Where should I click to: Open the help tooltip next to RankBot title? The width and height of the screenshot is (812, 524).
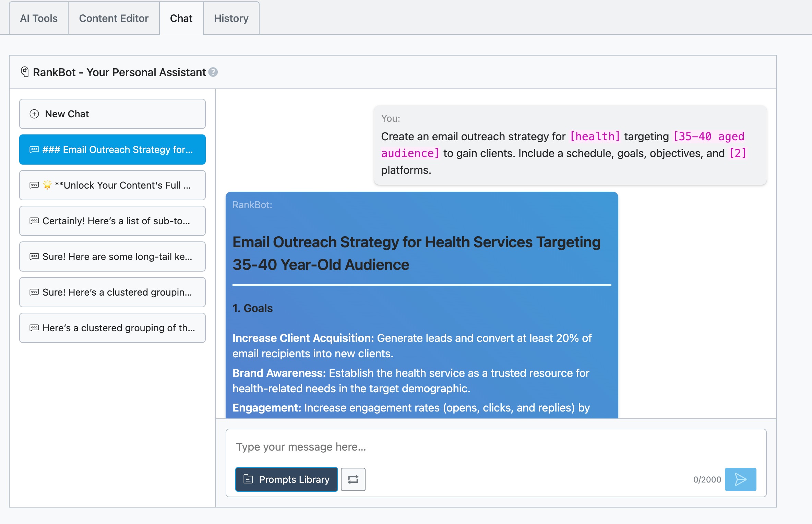point(213,72)
